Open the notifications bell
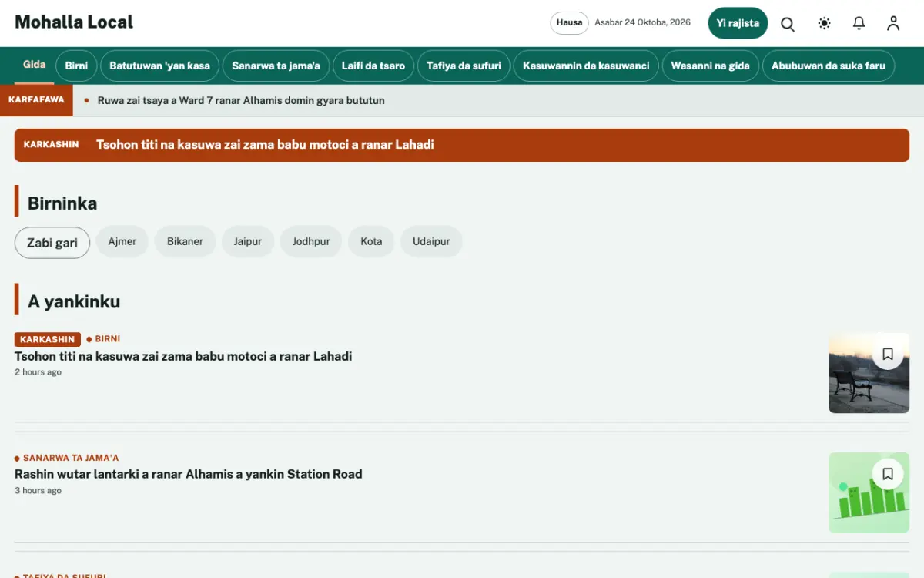The height and width of the screenshot is (578, 924). (859, 24)
